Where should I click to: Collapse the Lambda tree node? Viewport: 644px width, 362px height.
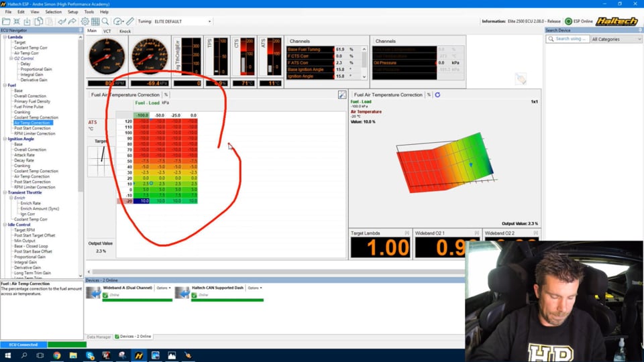[x=5, y=37]
